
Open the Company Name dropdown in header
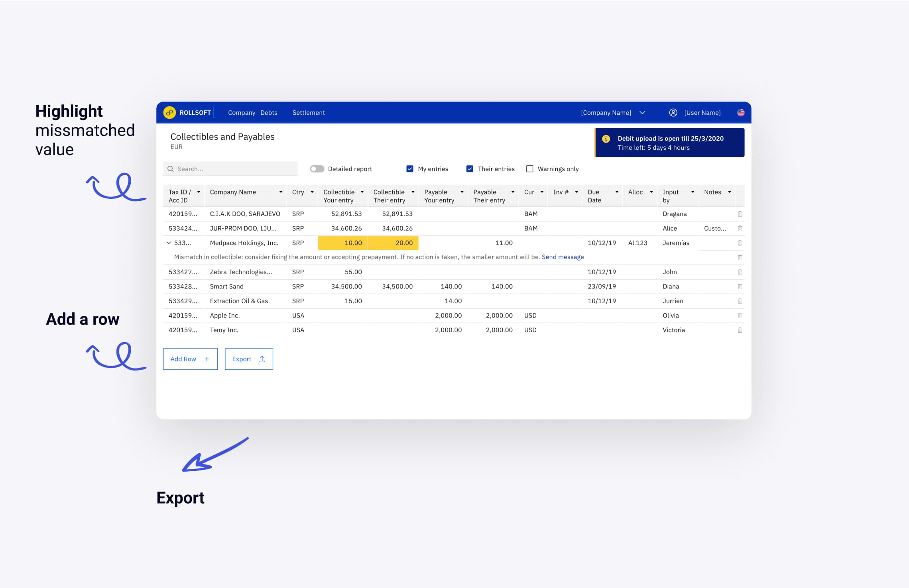613,113
